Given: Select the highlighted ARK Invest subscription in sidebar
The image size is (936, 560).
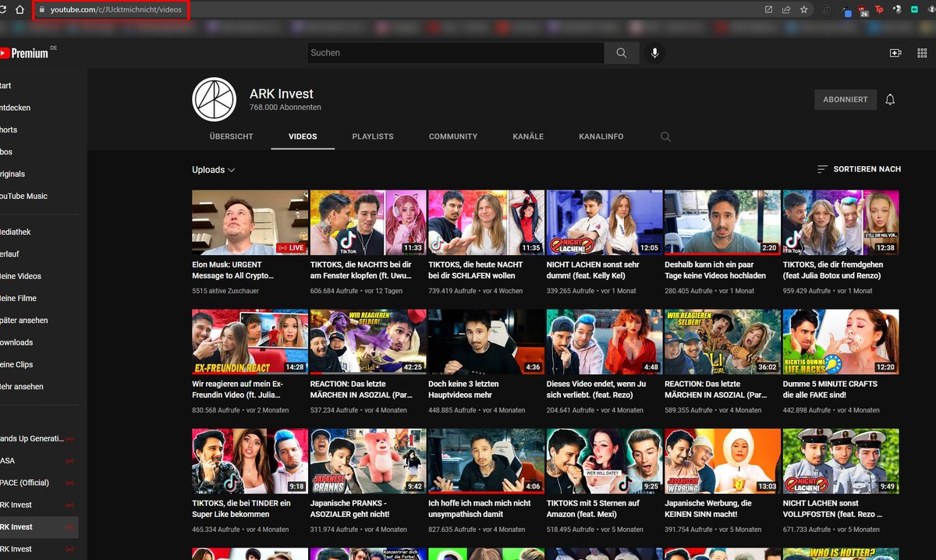Looking at the screenshot, I should 39,527.
